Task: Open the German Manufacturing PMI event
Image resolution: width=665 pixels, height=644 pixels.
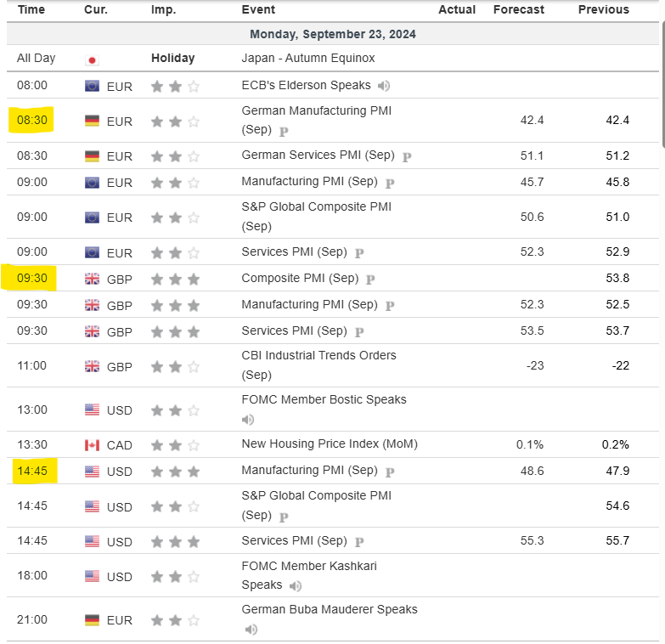Action: (x=316, y=111)
